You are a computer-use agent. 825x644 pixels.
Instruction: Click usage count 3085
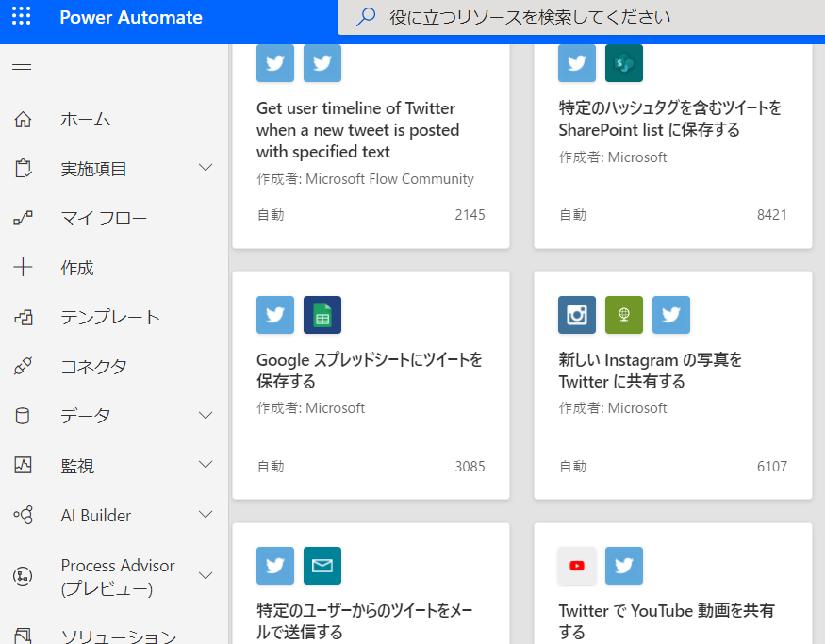(x=470, y=466)
